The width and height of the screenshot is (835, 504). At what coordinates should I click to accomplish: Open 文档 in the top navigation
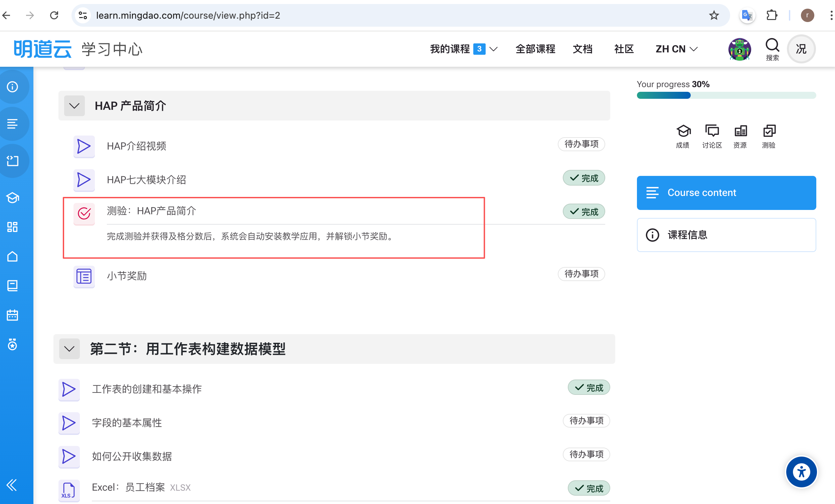pos(582,49)
